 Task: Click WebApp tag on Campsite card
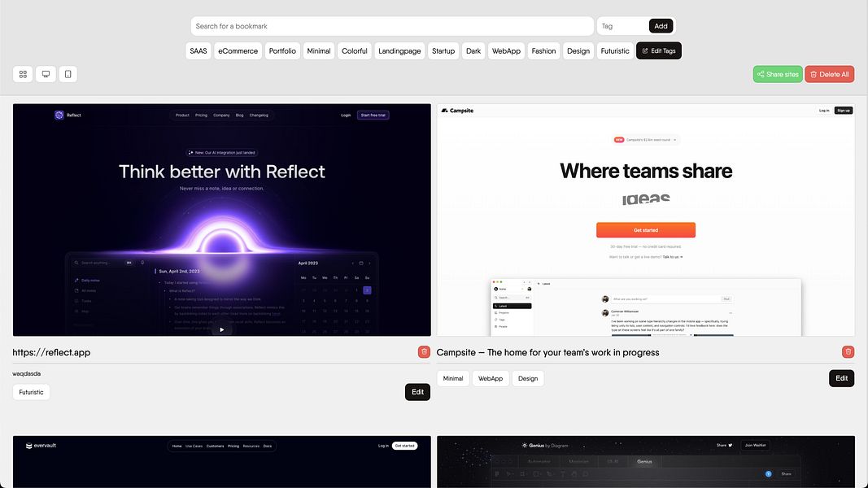point(491,378)
